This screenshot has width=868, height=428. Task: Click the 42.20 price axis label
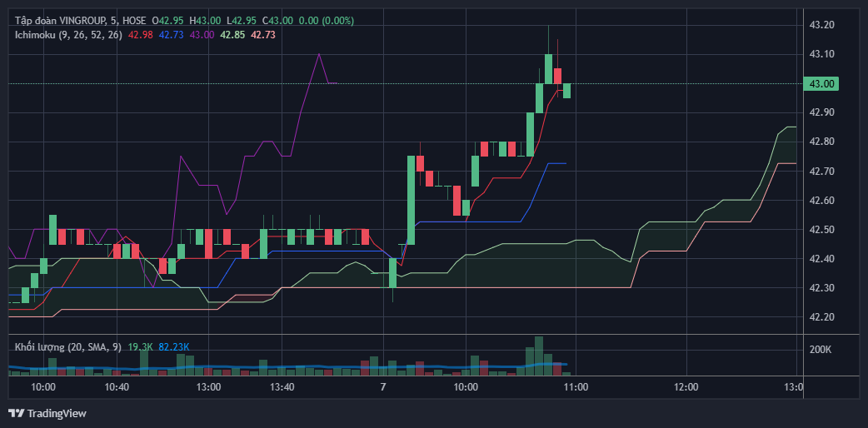[821, 317]
